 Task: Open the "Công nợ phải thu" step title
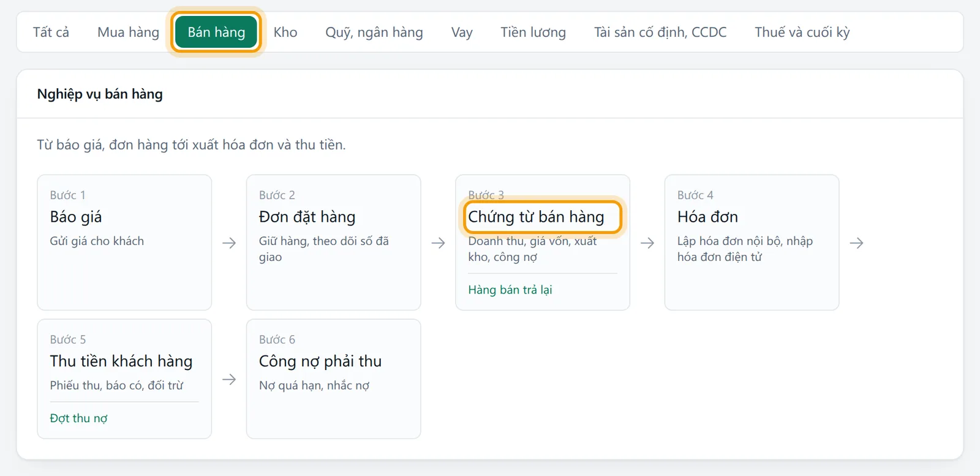(x=320, y=361)
